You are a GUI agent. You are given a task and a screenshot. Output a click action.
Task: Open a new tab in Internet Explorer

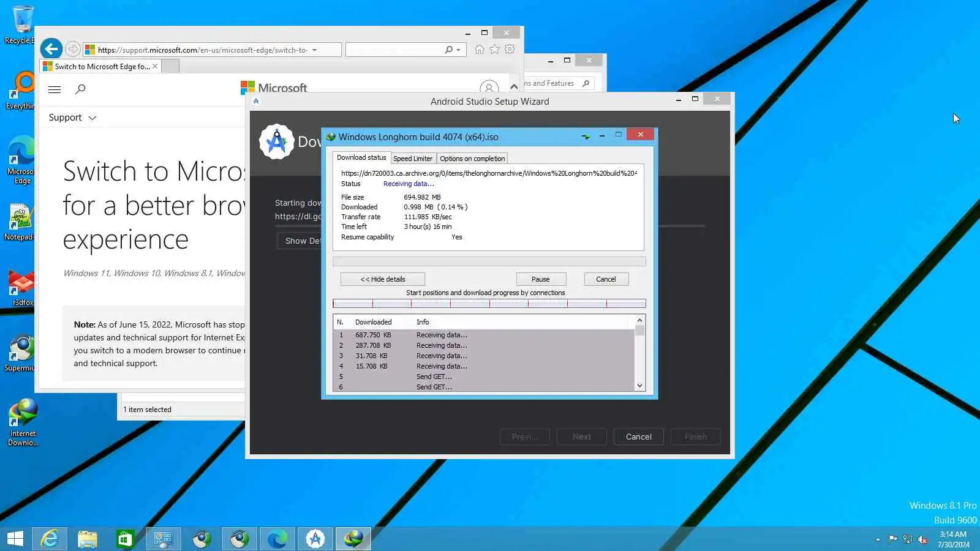point(171,66)
